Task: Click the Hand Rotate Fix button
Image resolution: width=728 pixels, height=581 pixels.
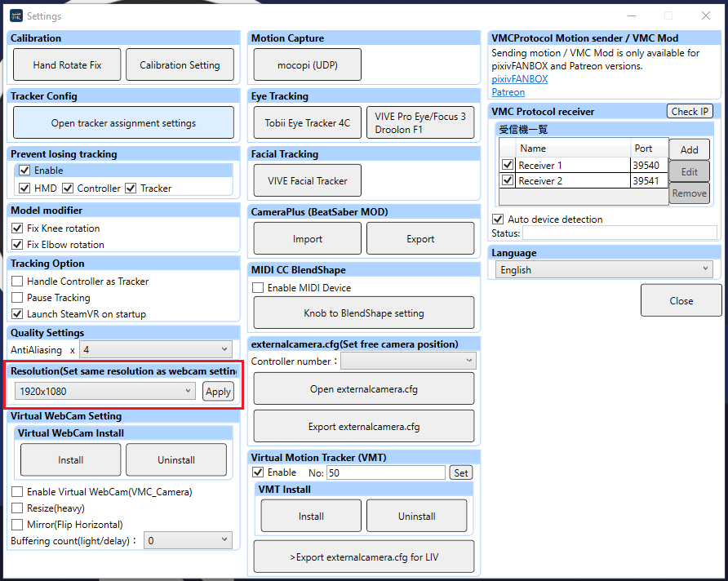Action: coord(67,65)
